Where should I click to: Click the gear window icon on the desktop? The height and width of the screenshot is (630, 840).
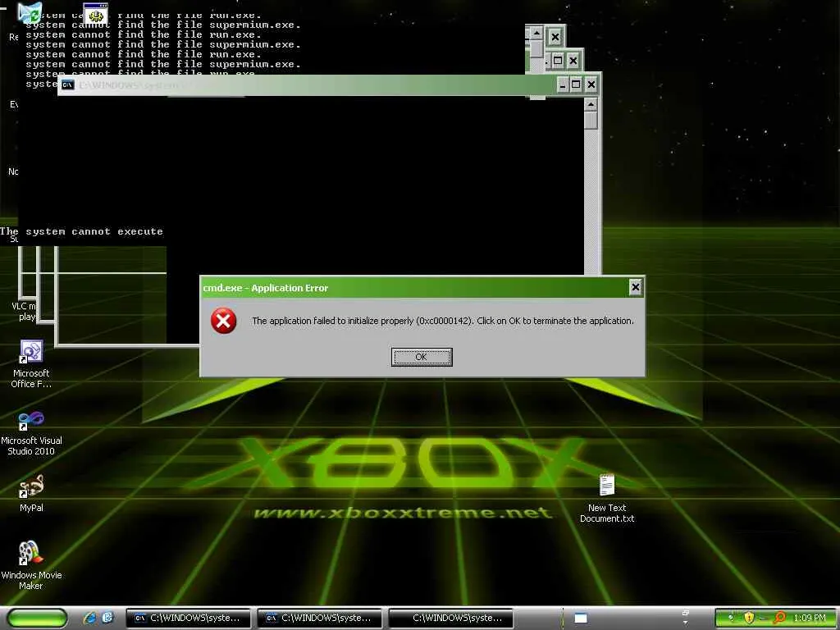(96, 14)
